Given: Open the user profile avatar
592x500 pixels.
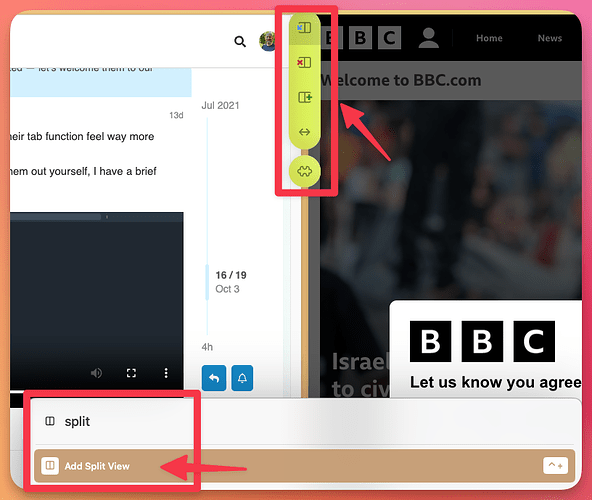Looking at the screenshot, I should [x=268, y=41].
